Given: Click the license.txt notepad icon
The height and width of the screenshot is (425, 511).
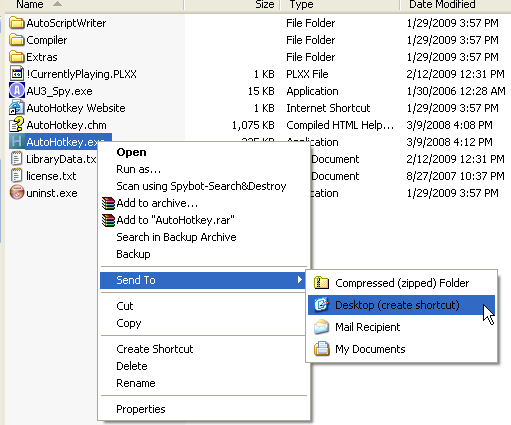Looking at the screenshot, I should click(17, 176).
